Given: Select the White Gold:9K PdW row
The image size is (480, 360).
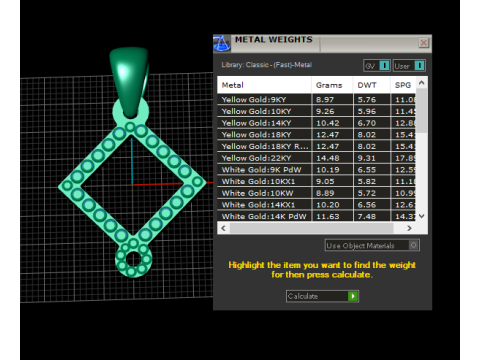Looking at the screenshot, I should coord(316,169).
